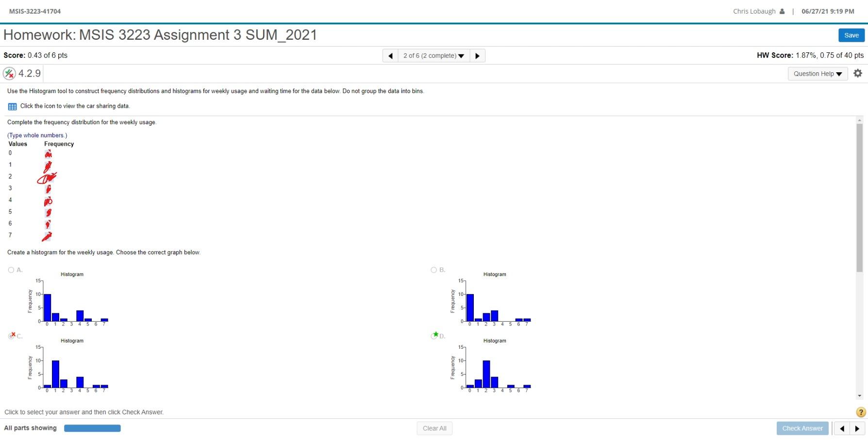This screenshot has height=440, width=868.
Task: Open the settings gear icon
Action: pos(858,73)
